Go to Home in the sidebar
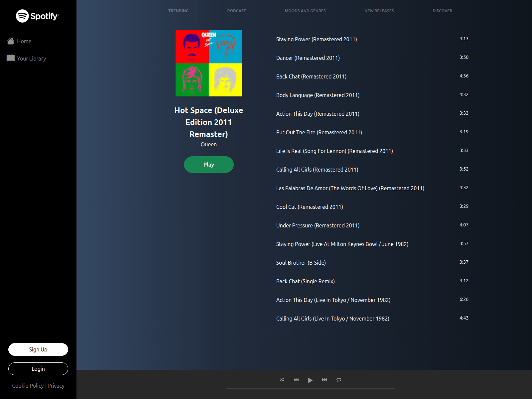 [x=24, y=41]
